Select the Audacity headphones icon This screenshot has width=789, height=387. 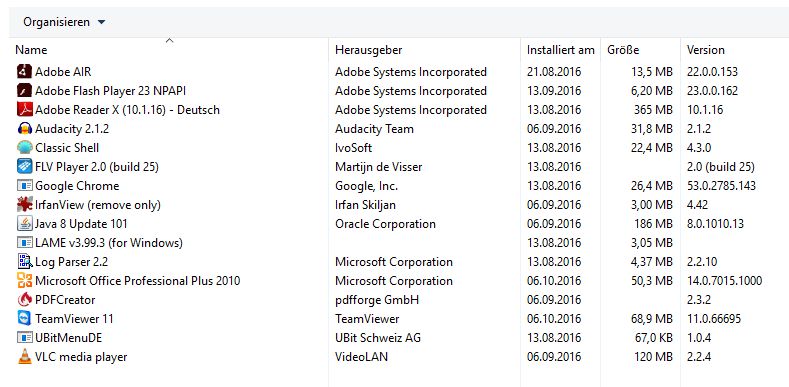[24, 129]
